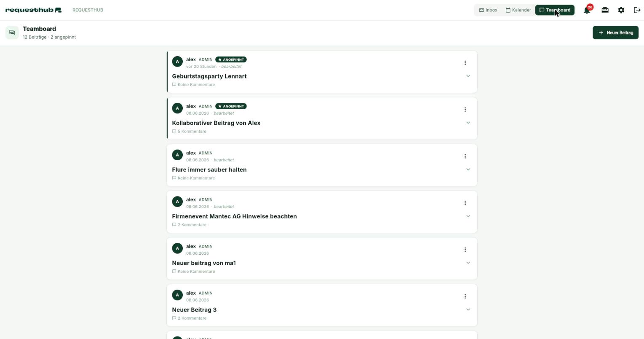Viewport: 644px width, 339px height.
Task: Click the notification count badge 26
Action: click(x=590, y=7)
